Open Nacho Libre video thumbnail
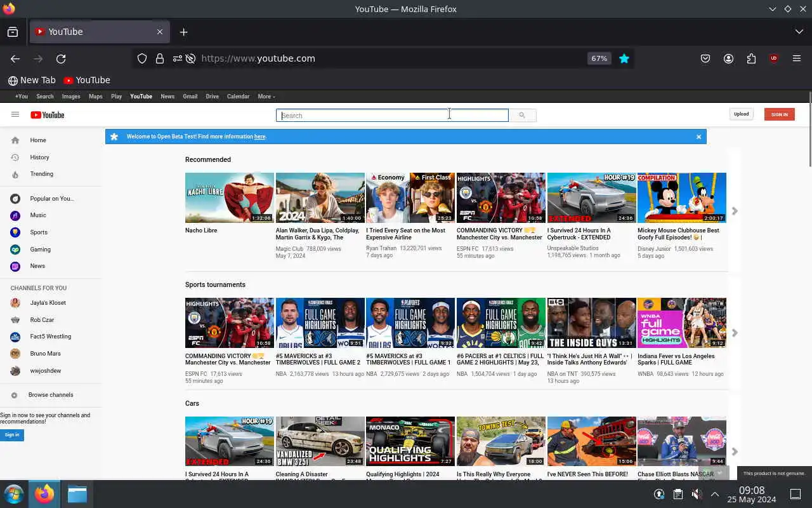Viewport: 812px width, 508px height. (x=230, y=197)
